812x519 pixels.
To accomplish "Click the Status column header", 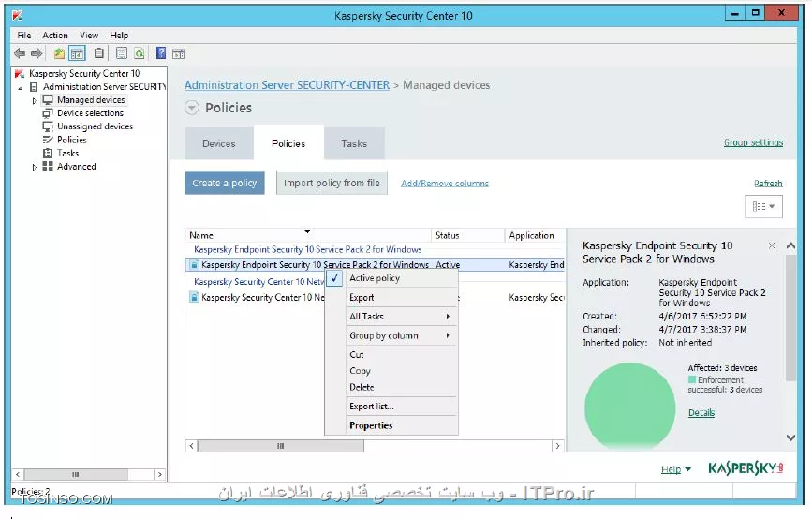I will (467, 235).
